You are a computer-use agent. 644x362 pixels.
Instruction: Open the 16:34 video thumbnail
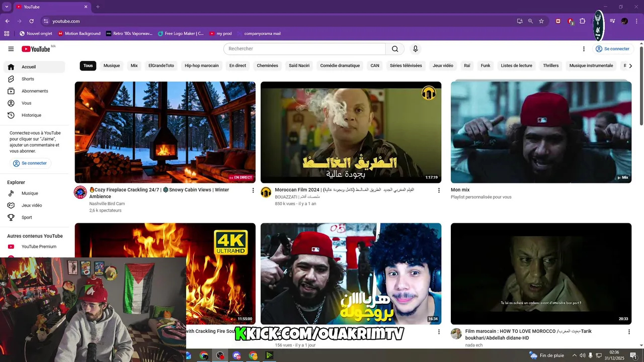351,274
